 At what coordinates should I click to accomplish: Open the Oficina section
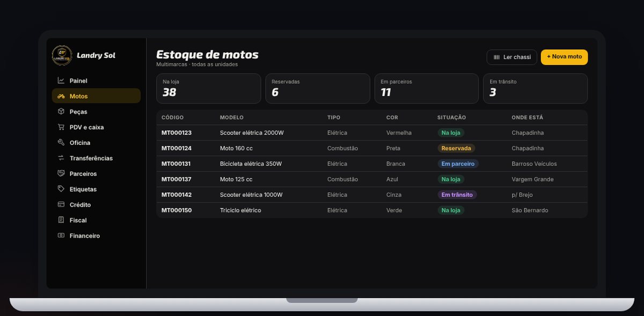tap(96, 143)
